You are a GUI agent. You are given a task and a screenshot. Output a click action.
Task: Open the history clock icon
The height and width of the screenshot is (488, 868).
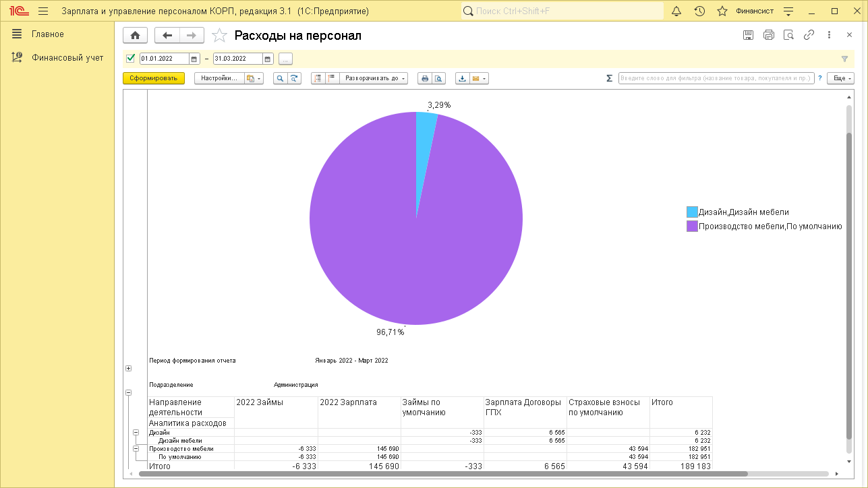(699, 11)
